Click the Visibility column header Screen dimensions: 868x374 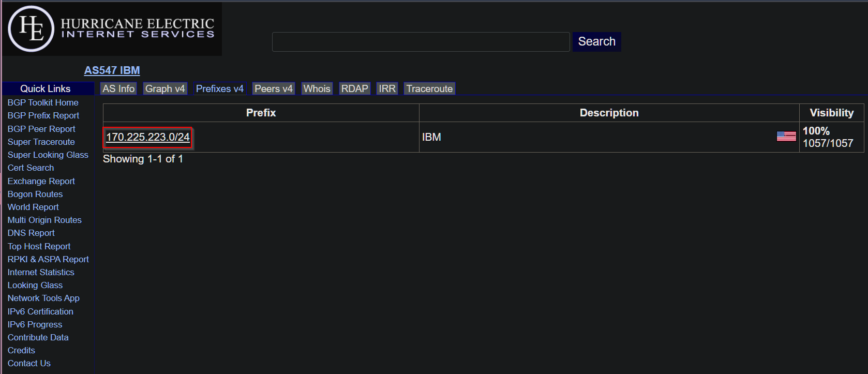tap(831, 113)
